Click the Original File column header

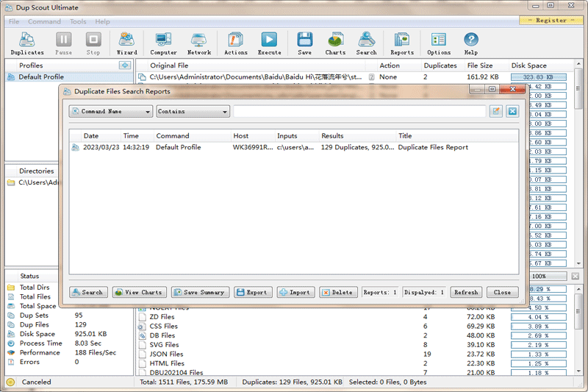point(169,65)
